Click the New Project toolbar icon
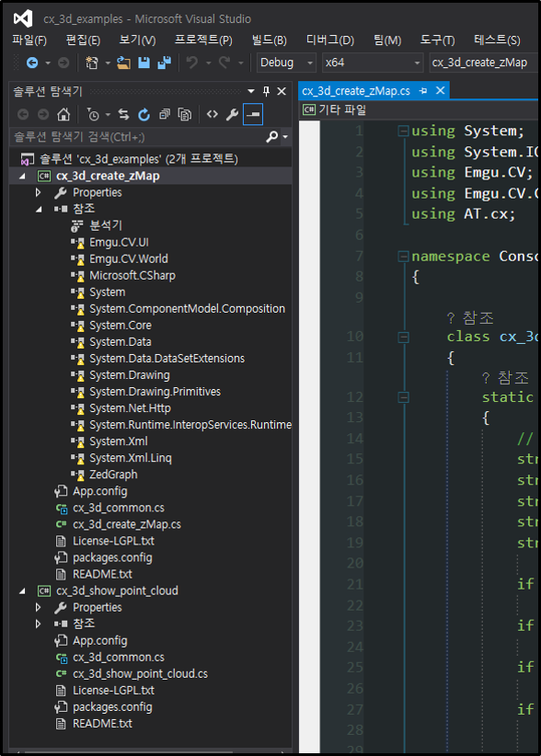The height and width of the screenshot is (756, 541). click(92, 63)
